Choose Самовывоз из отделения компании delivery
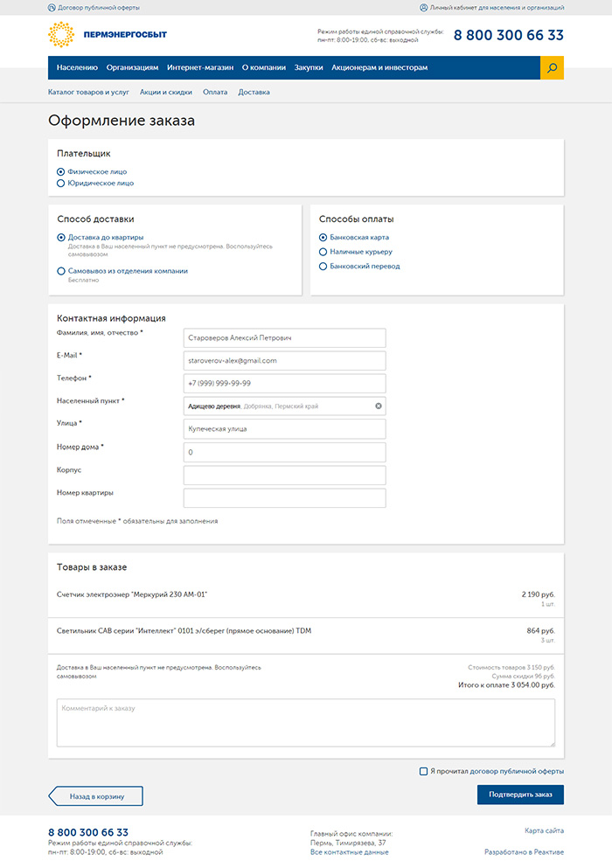 coord(60,271)
